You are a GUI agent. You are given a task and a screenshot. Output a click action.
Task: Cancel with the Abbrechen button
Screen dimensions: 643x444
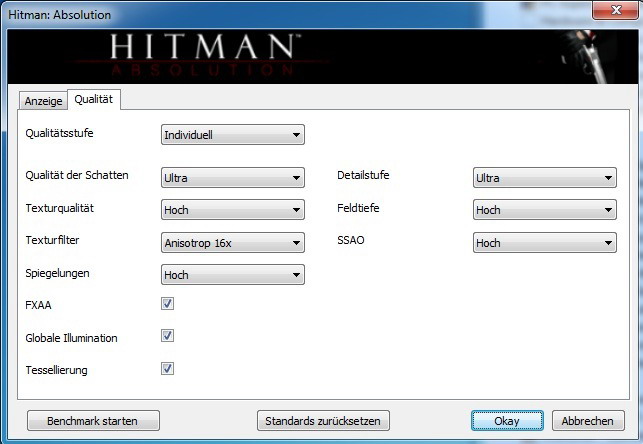588,421
